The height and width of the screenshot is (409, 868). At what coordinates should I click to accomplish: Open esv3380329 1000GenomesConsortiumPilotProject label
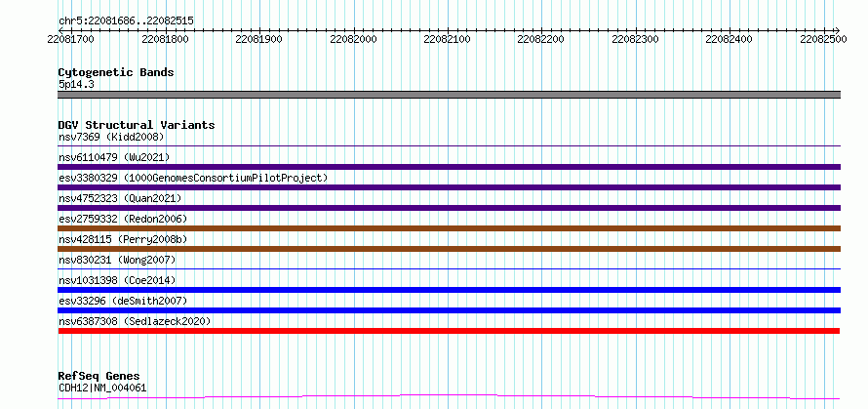[x=193, y=178]
